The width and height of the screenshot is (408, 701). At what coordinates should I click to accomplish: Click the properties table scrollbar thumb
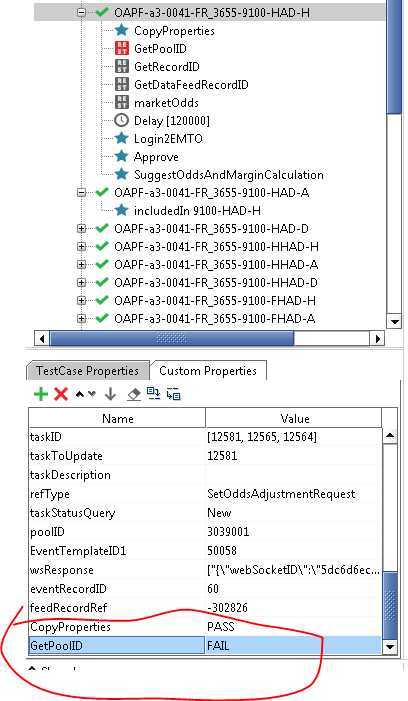390,605
